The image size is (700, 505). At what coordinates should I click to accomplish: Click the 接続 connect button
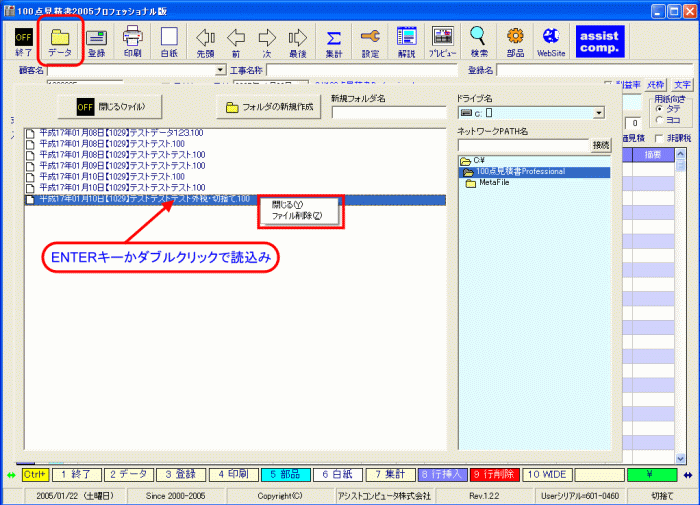click(600, 145)
